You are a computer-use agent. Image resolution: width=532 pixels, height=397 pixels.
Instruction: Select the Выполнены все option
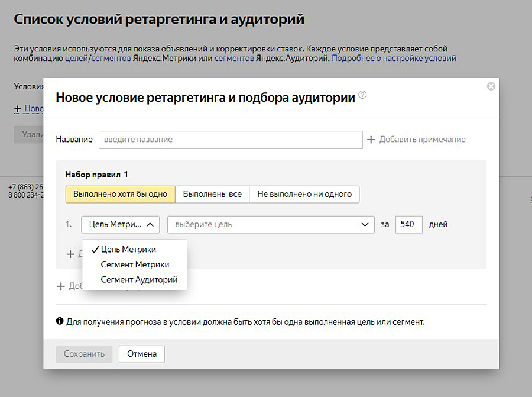(212, 194)
